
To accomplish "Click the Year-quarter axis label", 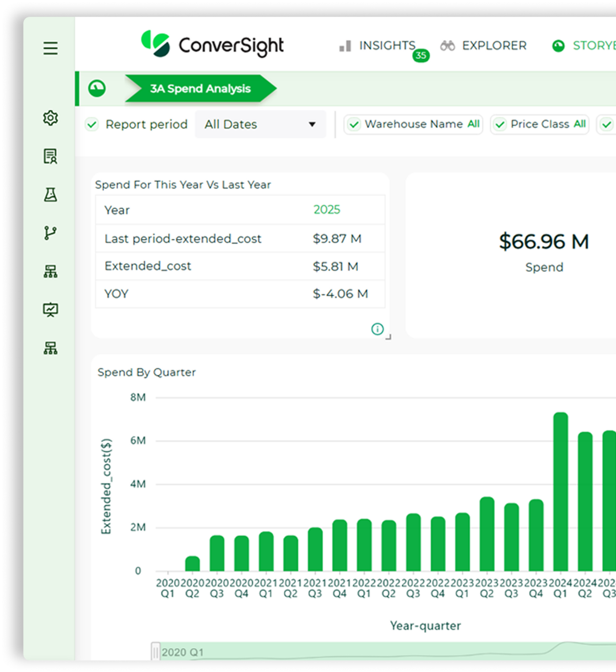I will 425,626.
